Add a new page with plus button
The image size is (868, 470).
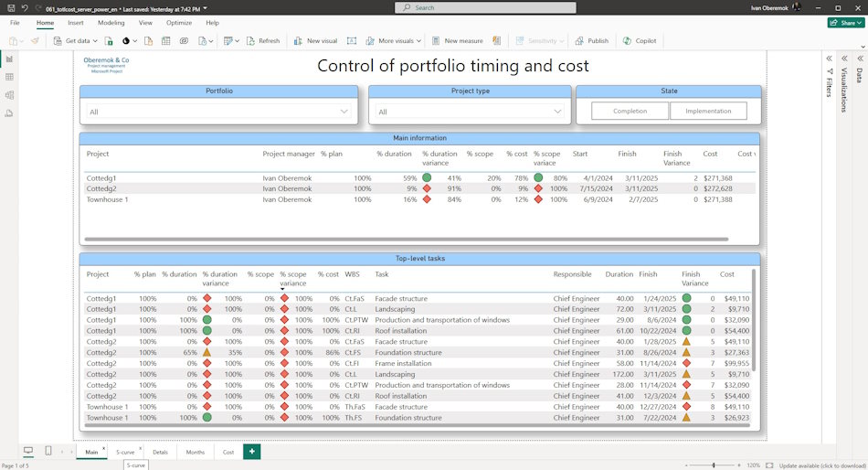click(x=252, y=452)
